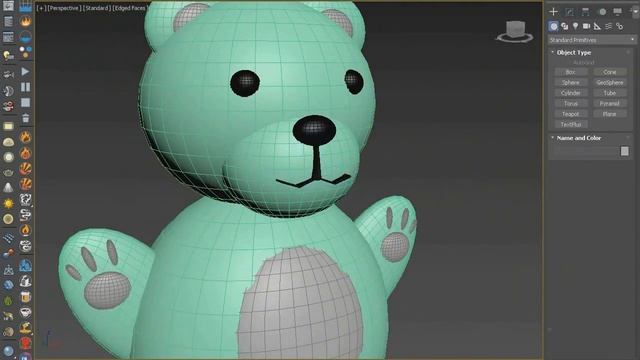Toggle the AutoGrid checkbox
The image size is (640, 360).
(584, 62)
